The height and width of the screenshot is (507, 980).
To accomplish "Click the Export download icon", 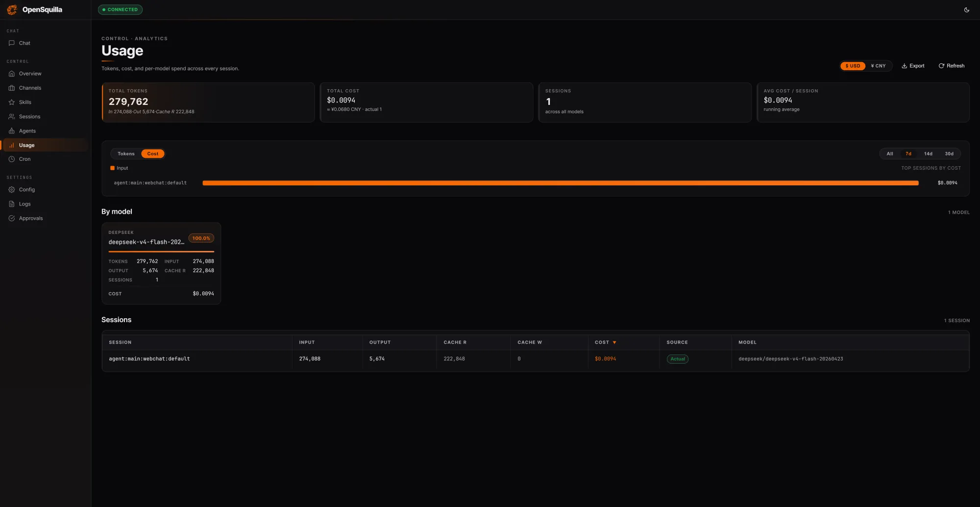I will click(904, 66).
